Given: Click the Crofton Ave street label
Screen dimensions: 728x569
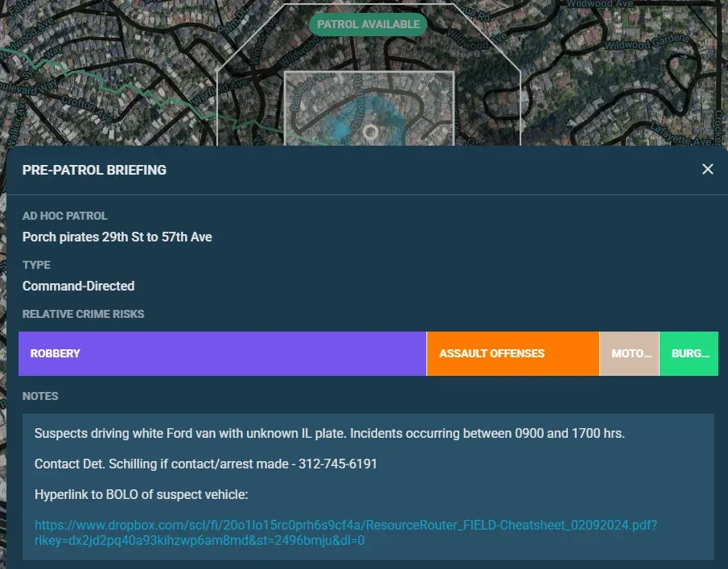Looking at the screenshot, I should coord(87,109).
